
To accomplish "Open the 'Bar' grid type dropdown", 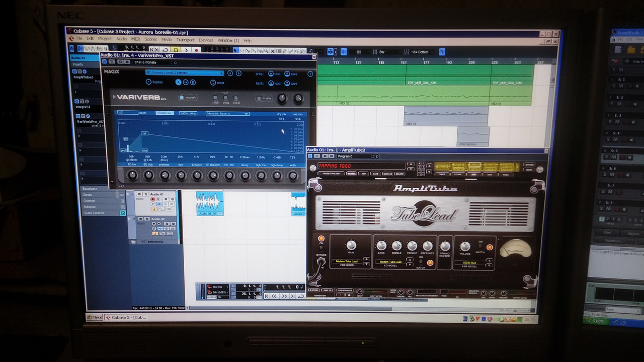I will [x=389, y=52].
